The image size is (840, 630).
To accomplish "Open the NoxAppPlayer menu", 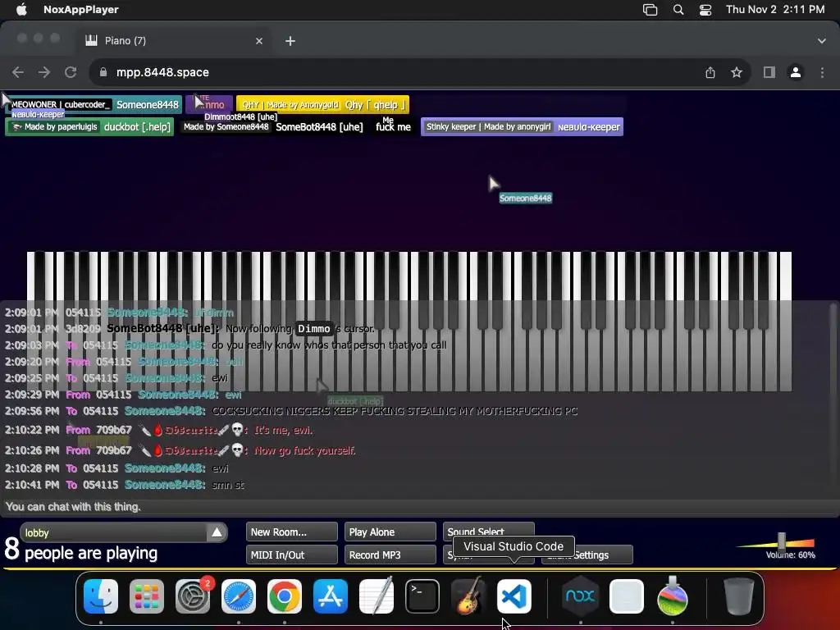I will (81, 9).
